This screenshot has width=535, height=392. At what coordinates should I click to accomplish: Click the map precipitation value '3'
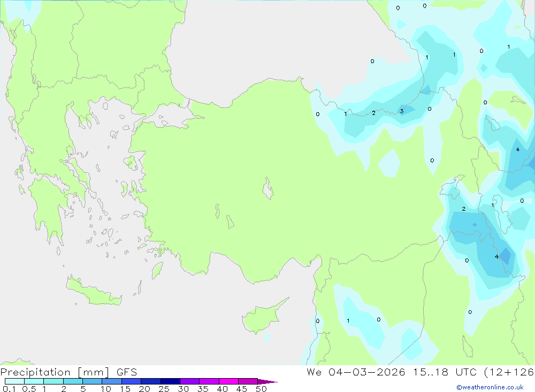[402, 111]
